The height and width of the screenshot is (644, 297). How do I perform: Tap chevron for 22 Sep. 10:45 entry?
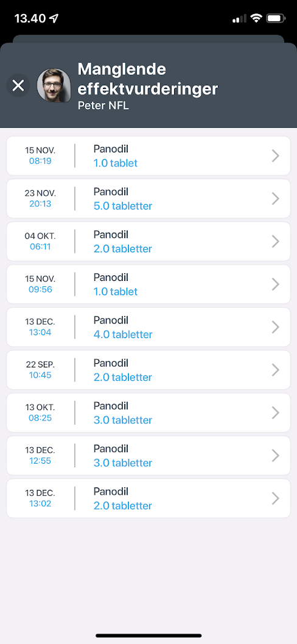(x=276, y=370)
